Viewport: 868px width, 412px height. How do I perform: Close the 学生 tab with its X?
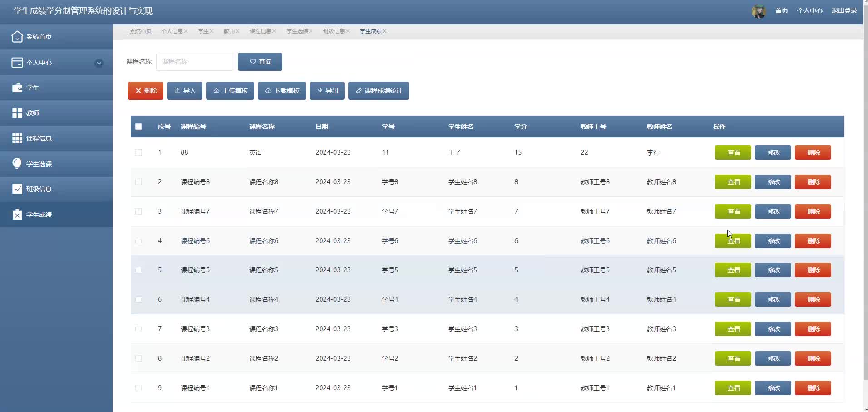tap(211, 31)
